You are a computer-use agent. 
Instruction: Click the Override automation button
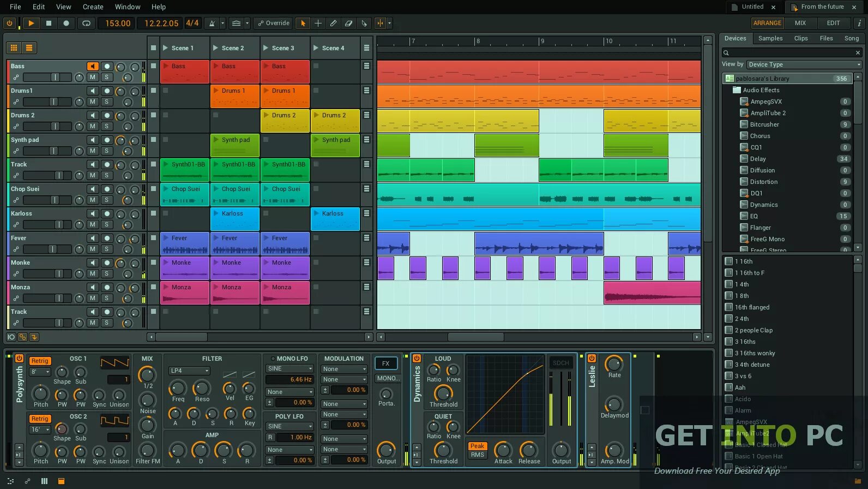(274, 23)
